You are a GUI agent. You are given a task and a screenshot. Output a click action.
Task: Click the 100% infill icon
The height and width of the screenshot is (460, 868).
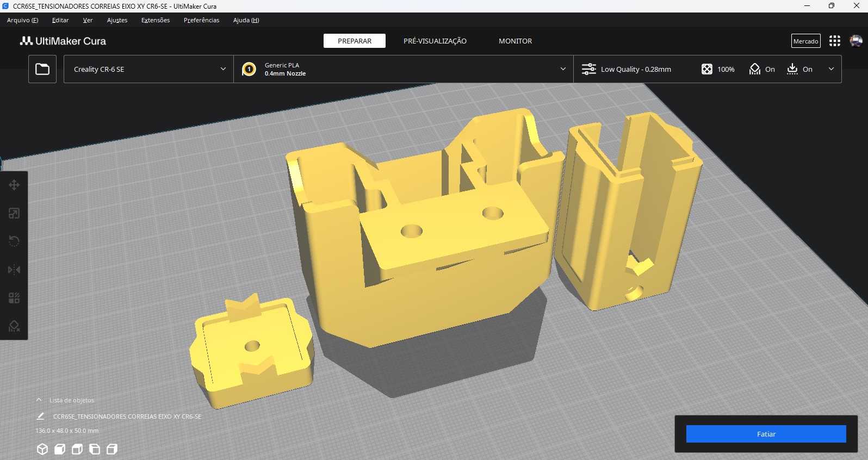tap(706, 69)
